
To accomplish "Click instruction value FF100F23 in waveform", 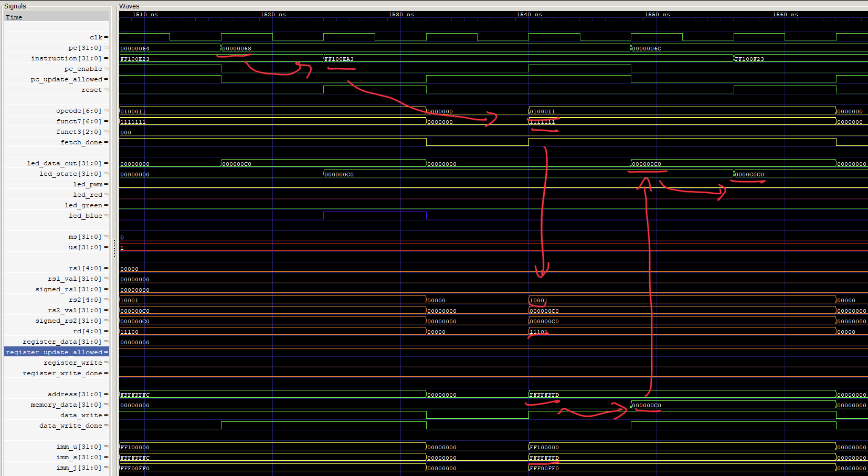I will coord(749,59).
